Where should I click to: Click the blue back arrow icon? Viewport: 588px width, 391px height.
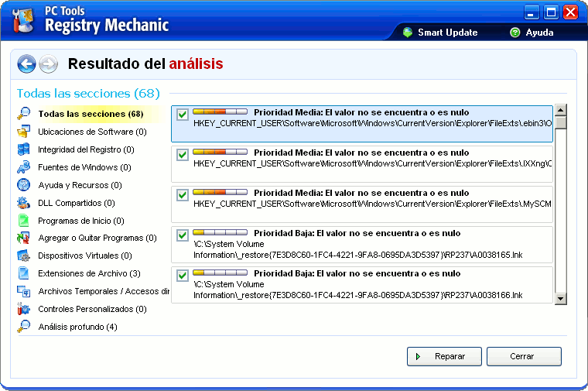[x=26, y=64]
